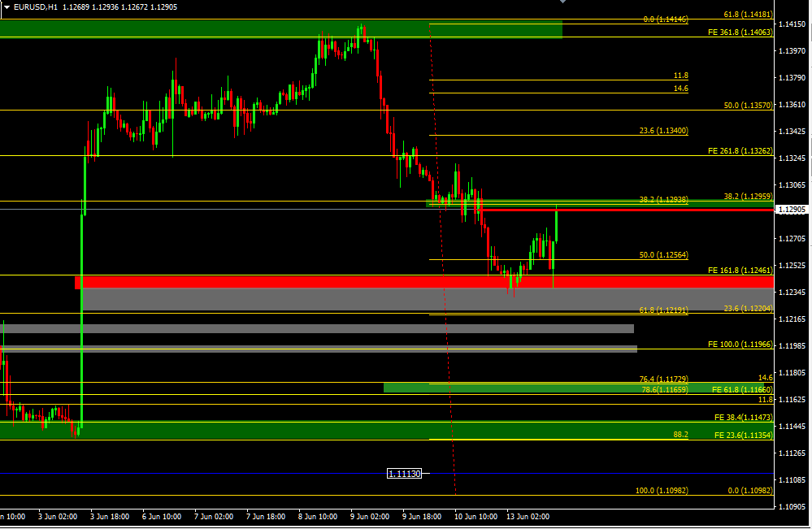
Task: Click the 78.6(1.11659) retracement label
Action: coord(664,390)
